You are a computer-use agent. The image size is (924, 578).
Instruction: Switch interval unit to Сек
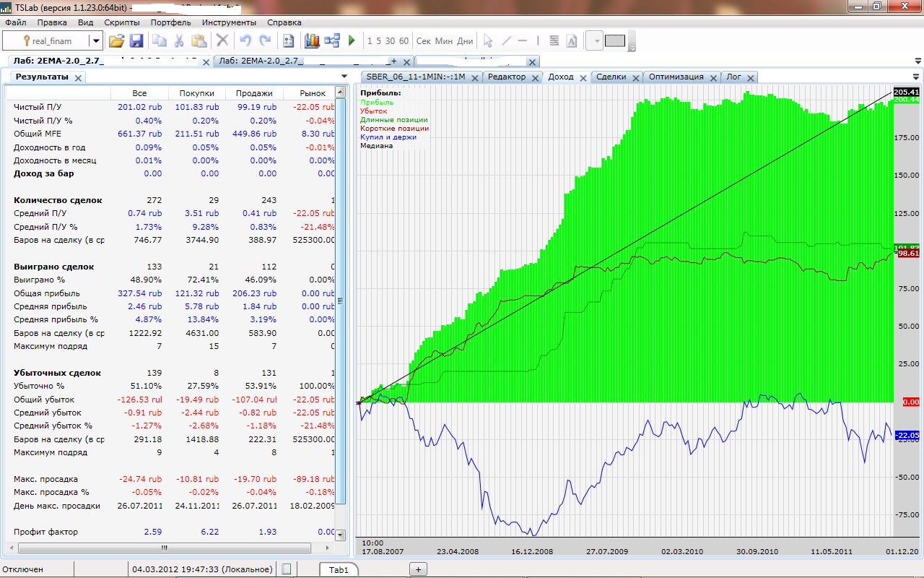click(424, 41)
